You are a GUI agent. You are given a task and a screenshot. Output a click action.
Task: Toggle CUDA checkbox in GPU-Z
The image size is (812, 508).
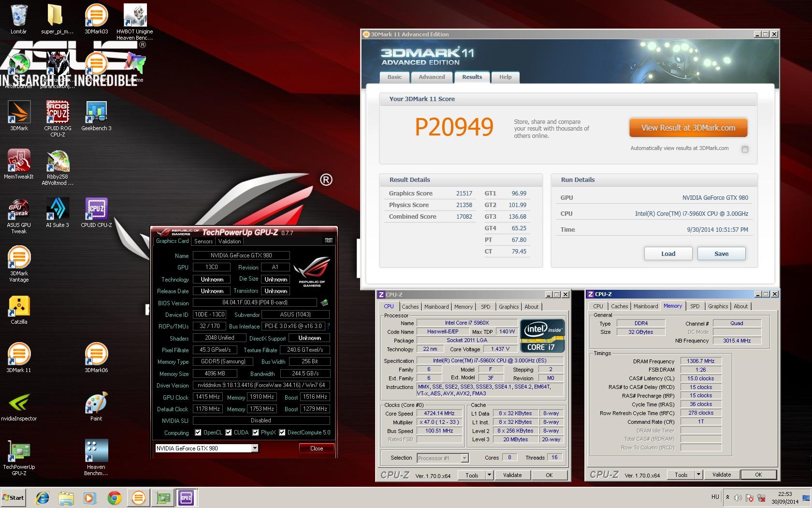tap(228, 433)
